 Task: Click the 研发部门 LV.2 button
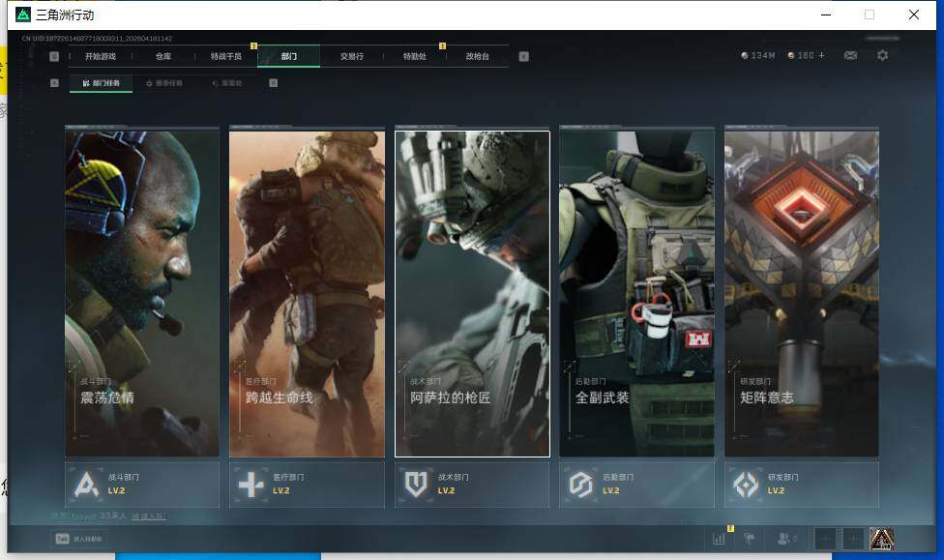pyautogui.click(x=802, y=485)
